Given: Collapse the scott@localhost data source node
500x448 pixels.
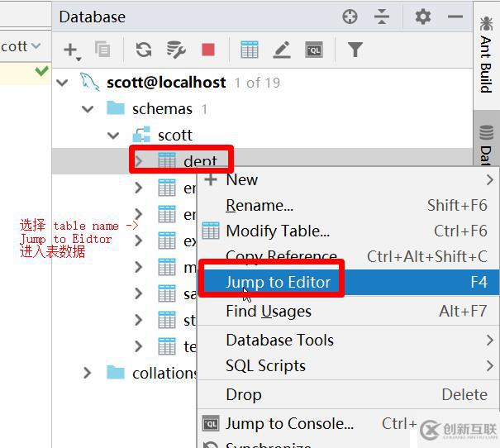Looking at the screenshot, I should [62, 83].
